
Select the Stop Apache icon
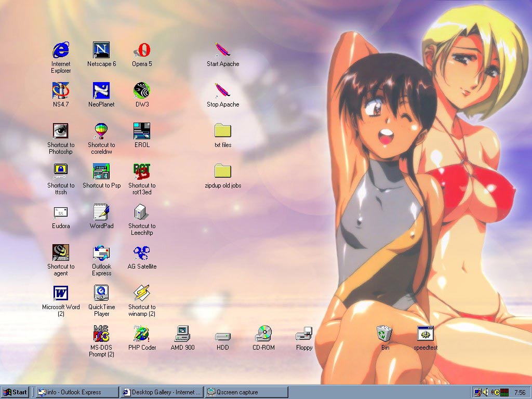(x=223, y=91)
